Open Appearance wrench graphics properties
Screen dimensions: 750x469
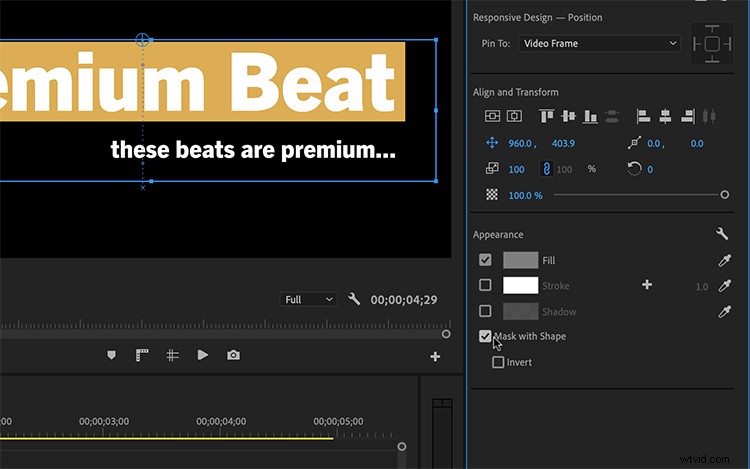point(722,233)
